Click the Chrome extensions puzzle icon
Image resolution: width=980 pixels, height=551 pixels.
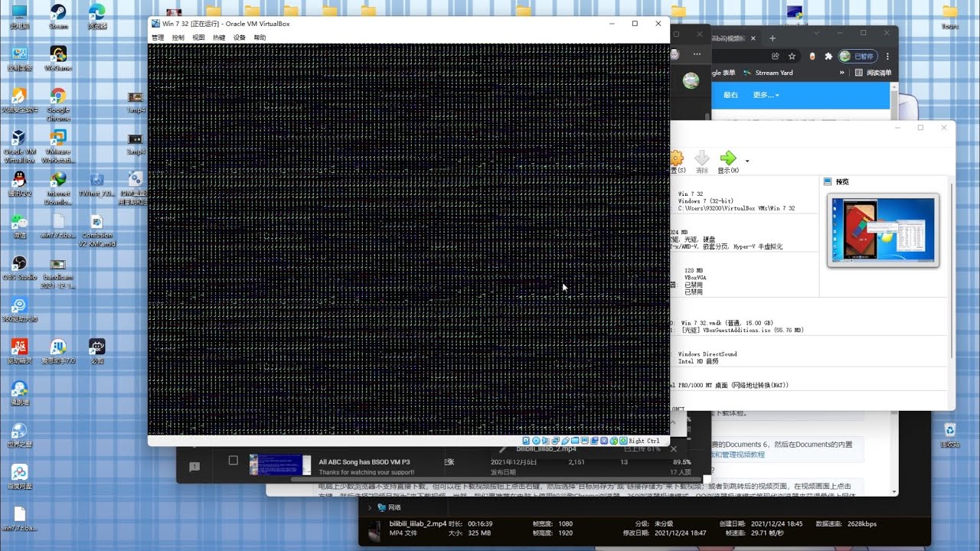[x=828, y=56]
